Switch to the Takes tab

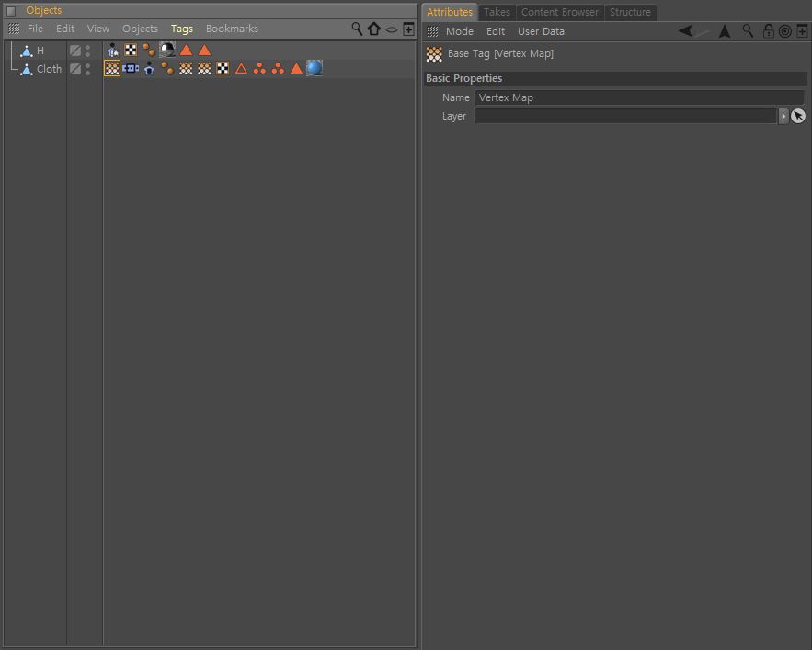click(x=497, y=12)
